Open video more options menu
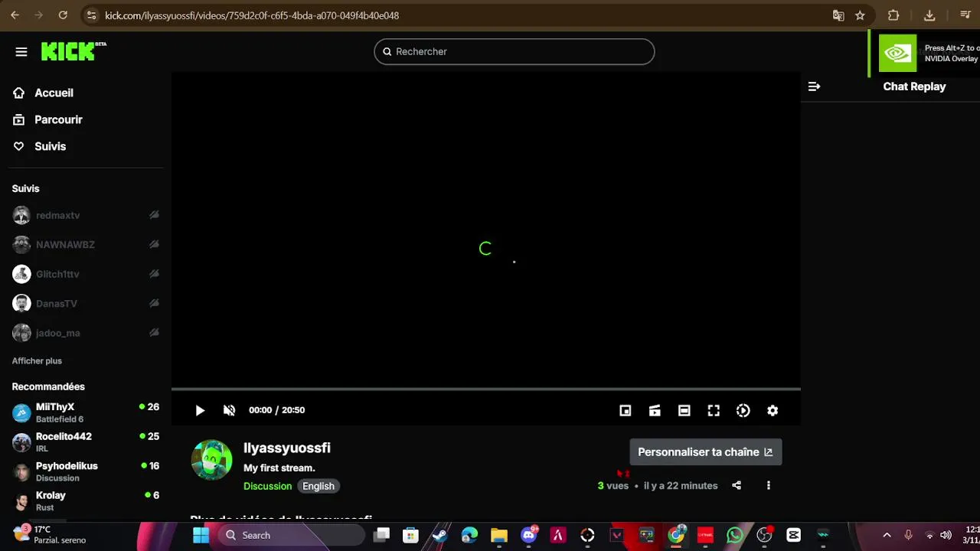 click(x=768, y=485)
